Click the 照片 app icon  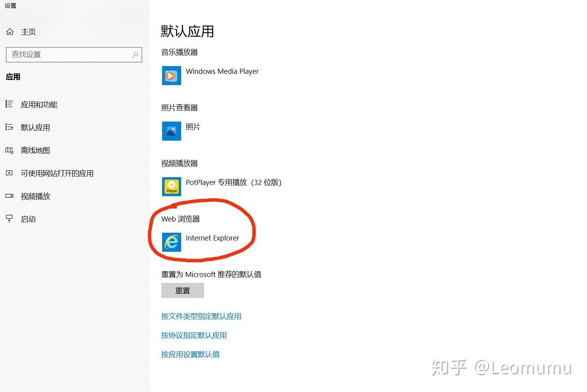click(171, 131)
